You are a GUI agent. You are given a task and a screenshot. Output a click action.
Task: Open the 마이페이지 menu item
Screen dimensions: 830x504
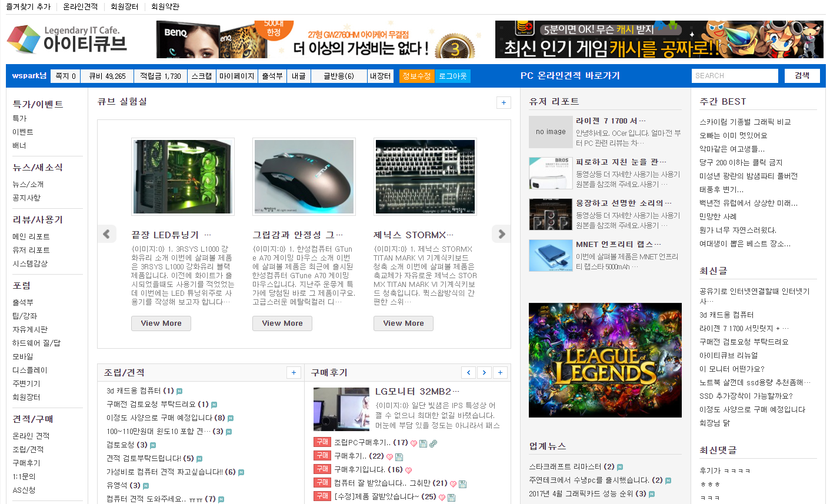pos(236,76)
